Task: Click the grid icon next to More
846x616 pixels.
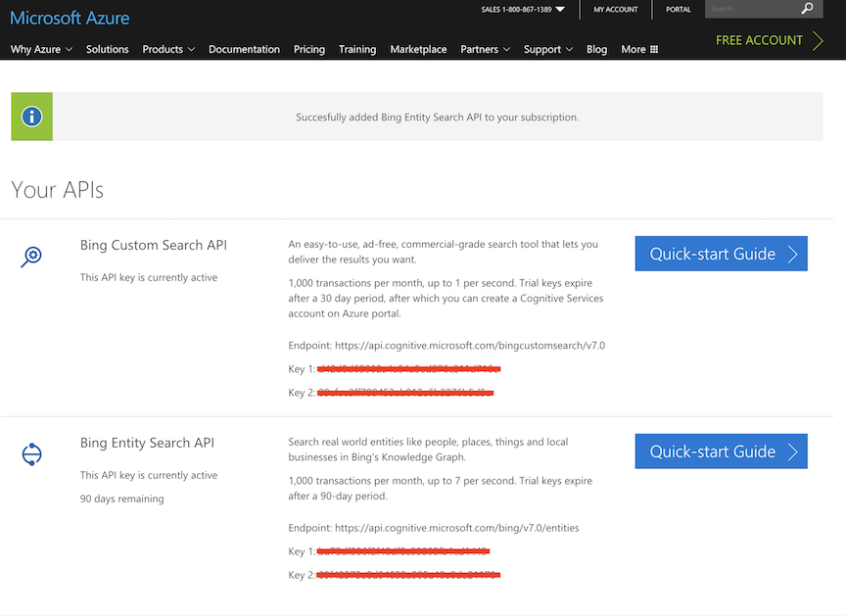Action: pyautogui.click(x=654, y=49)
